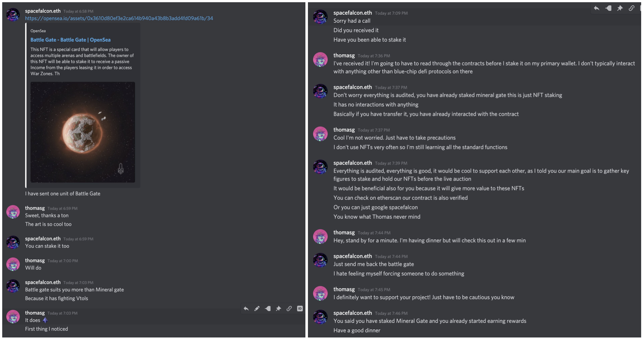Screen dimensions: 644x340
Task: Click Mark Unread icon on 'Sorry had a call' message
Action: [608, 8]
